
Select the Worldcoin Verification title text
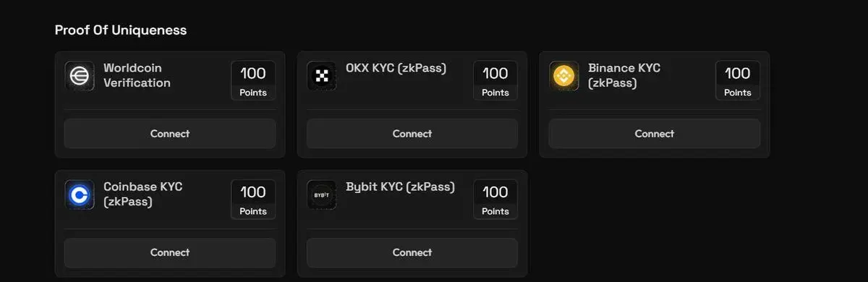(137, 75)
